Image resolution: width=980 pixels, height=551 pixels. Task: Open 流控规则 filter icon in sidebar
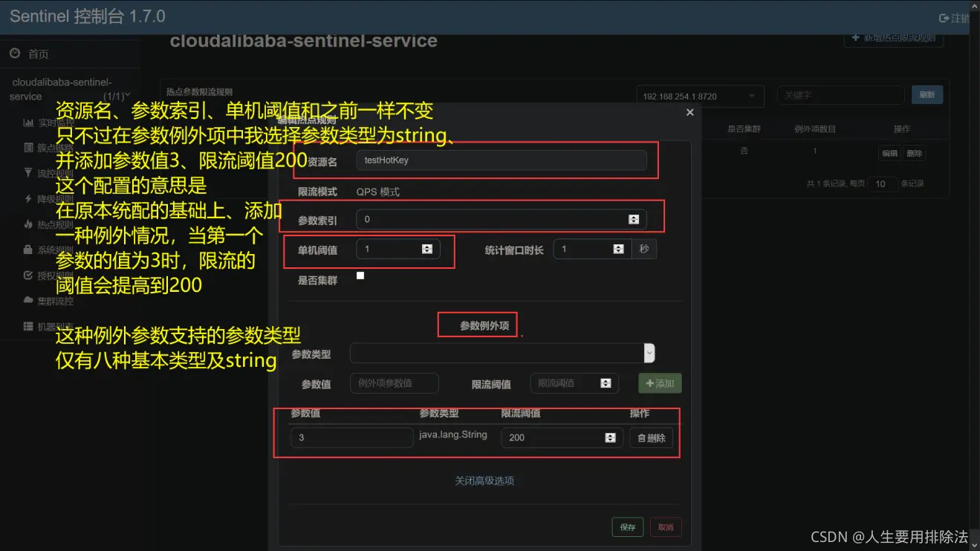tap(28, 173)
